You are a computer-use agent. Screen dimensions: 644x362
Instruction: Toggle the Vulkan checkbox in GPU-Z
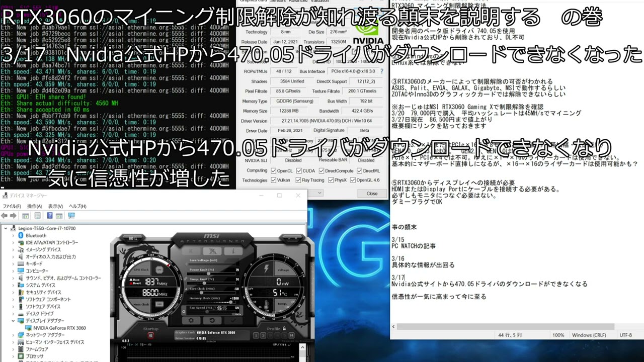click(x=274, y=180)
